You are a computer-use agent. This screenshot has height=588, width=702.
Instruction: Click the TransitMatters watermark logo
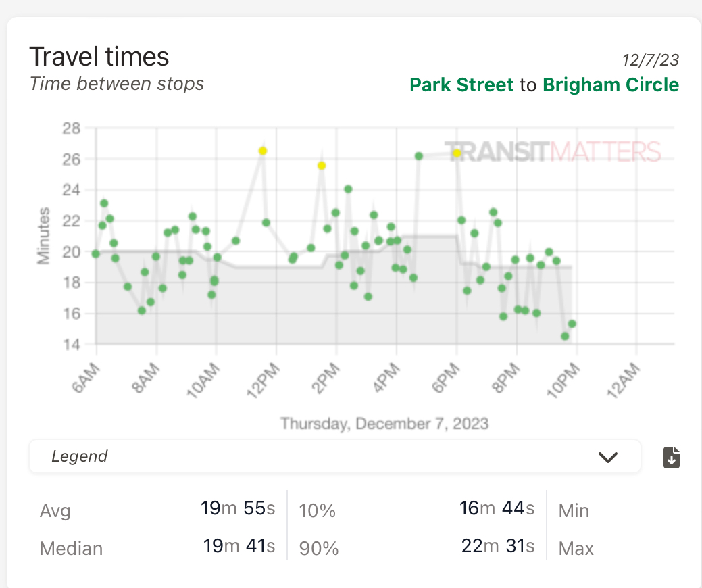point(552,151)
